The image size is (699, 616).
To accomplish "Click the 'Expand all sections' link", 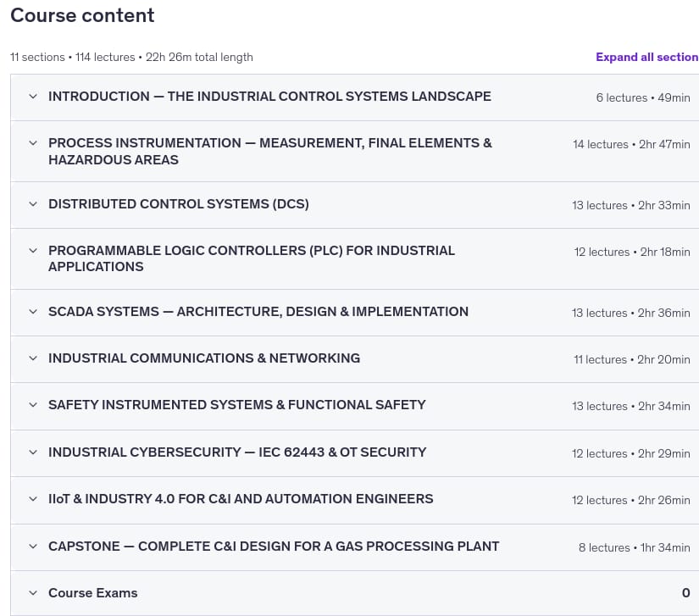I will coord(647,57).
